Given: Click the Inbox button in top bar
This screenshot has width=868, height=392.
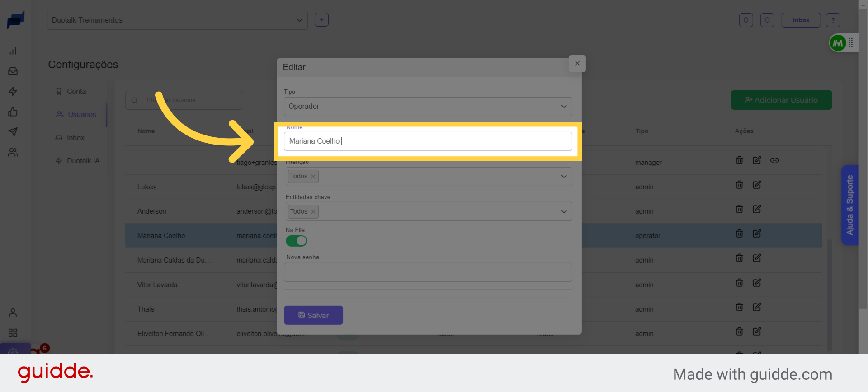Looking at the screenshot, I should tap(801, 20).
